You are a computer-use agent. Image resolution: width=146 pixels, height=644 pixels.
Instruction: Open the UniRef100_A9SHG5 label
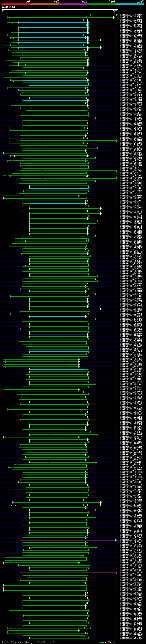click(x=131, y=50)
